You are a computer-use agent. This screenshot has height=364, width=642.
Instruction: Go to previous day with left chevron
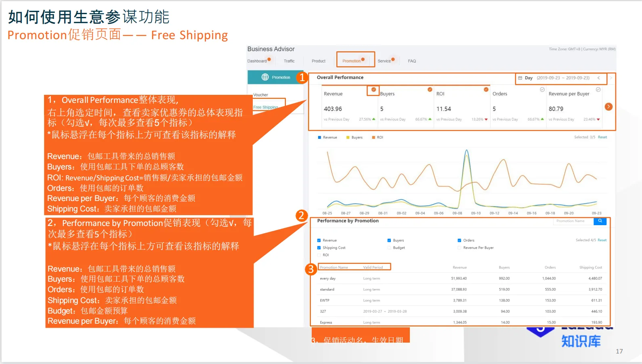(x=599, y=78)
